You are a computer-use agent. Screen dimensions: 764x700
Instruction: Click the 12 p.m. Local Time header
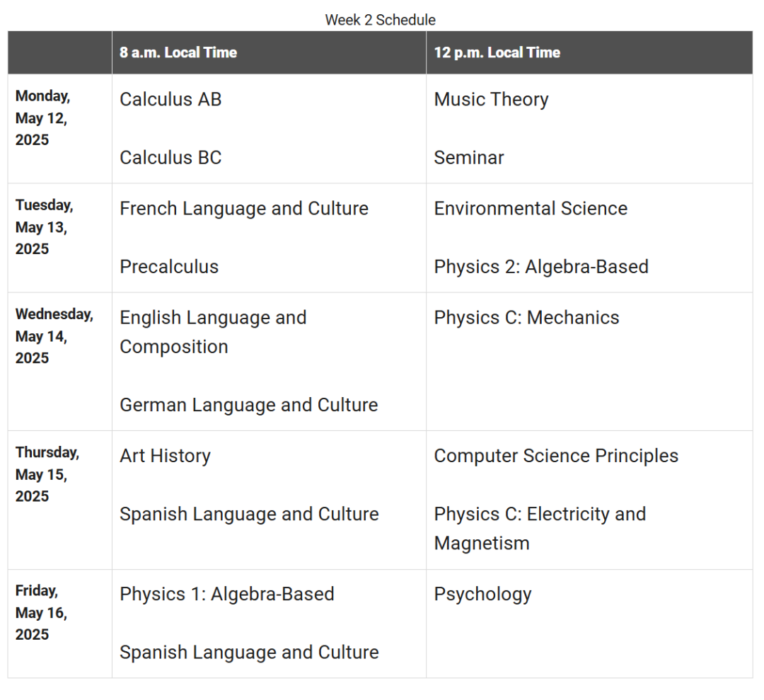497,52
